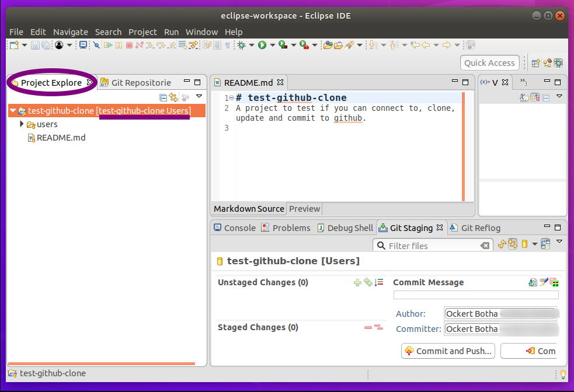Image resolution: width=574 pixels, height=392 pixels.
Task: Click the Back navigation arrow
Action: (426, 45)
